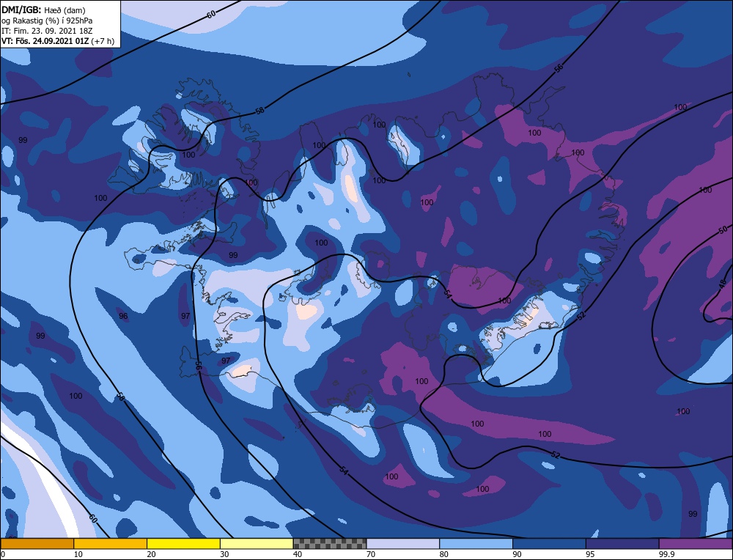This screenshot has height=560, width=733.
Task: Click the '96' humidity value on the map
Action: pyautogui.click(x=123, y=316)
